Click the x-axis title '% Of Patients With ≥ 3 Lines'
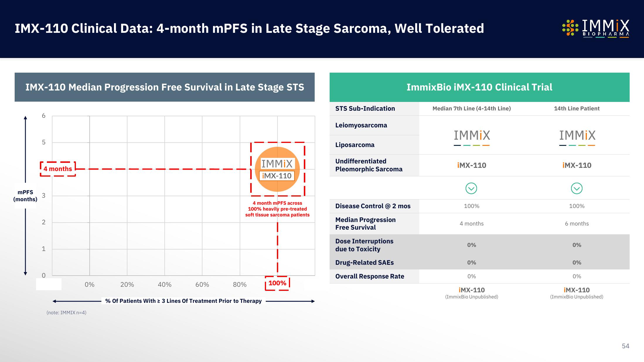 pos(183,301)
